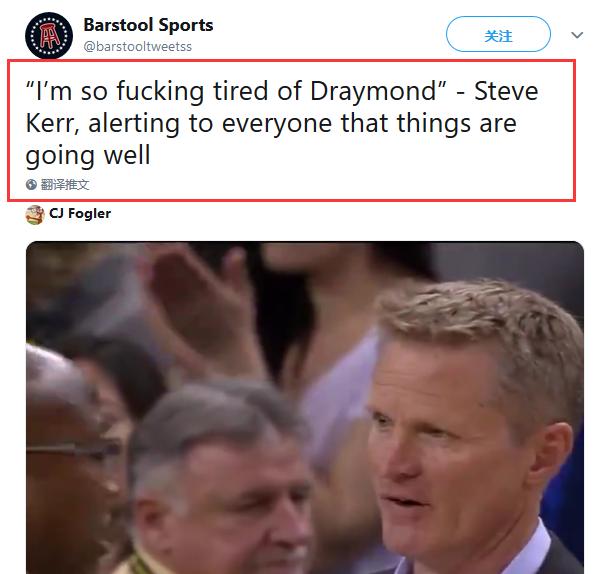Viewport: 615px width, 574px height.
Task: Expand the tweet options chevron
Action: coord(577,35)
